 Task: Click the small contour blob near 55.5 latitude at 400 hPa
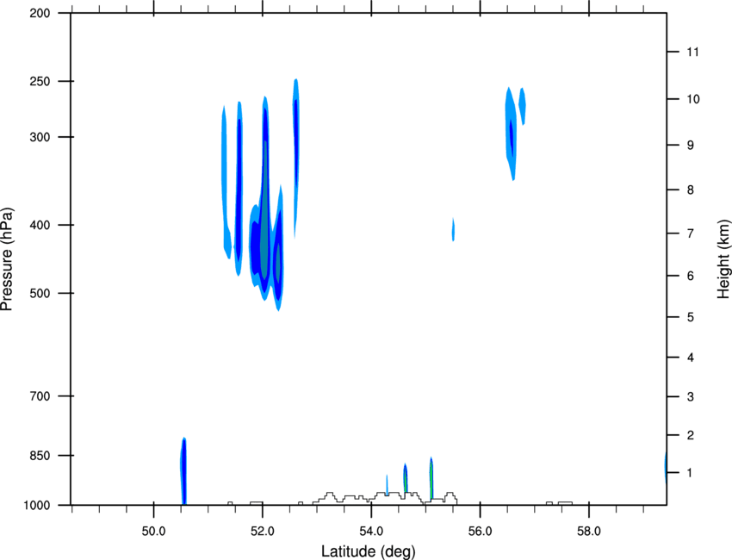tap(453, 230)
